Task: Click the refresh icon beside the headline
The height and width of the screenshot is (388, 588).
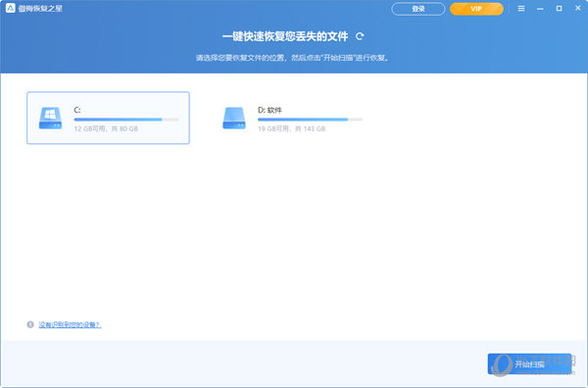Action: tap(360, 36)
